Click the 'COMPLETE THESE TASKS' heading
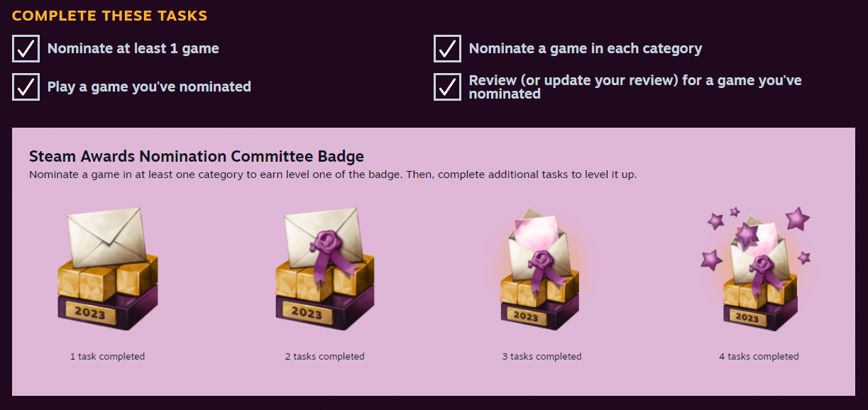 pyautogui.click(x=110, y=15)
